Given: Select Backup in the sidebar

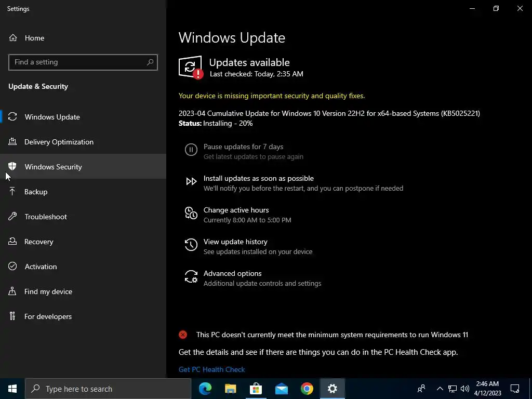Looking at the screenshot, I should pyautogui.click(x=83, y=192).
